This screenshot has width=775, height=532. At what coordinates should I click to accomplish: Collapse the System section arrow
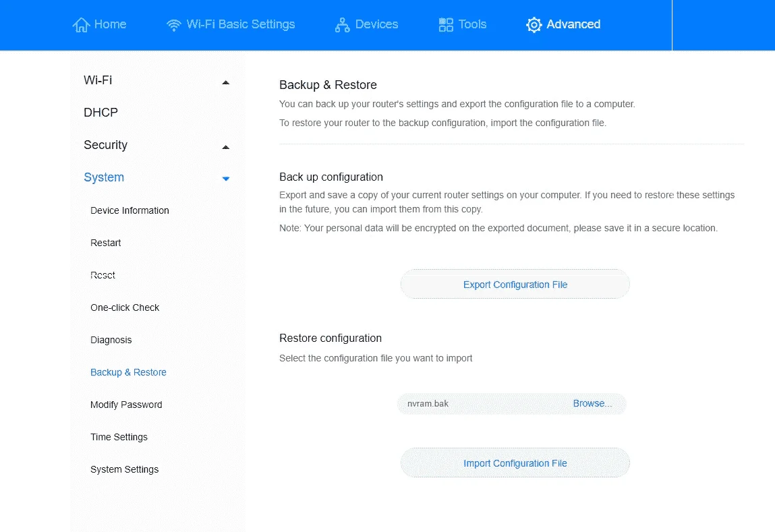pos(226,179)
